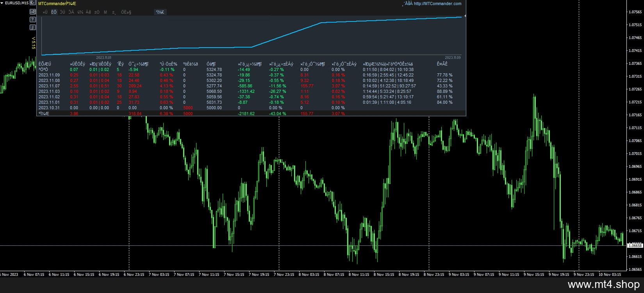Select the highlighted ÈÕ tab
644x293 pixels.
pos(54,12)
